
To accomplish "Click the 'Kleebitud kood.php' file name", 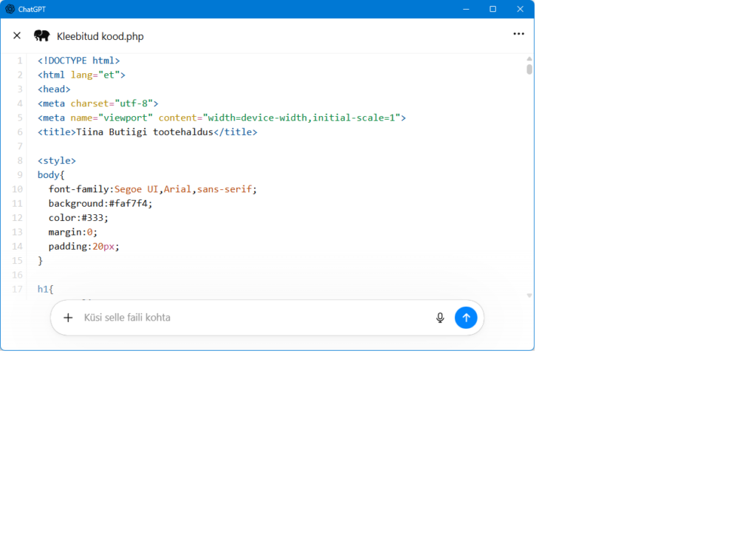I will [100, 37].
